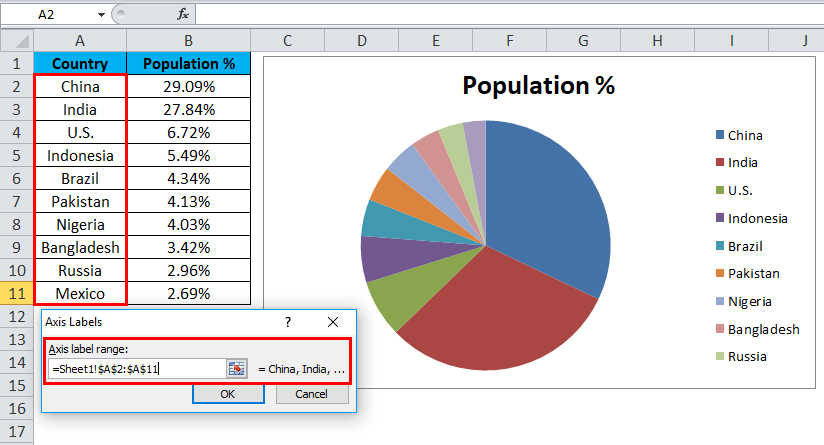This screenshot has width=824, height=445.
Task: Select row 5 header
Action: pos(17,156)
